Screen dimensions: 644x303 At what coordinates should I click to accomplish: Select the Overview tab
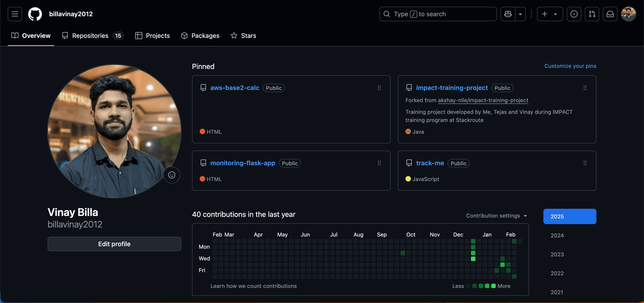[31, 36]
